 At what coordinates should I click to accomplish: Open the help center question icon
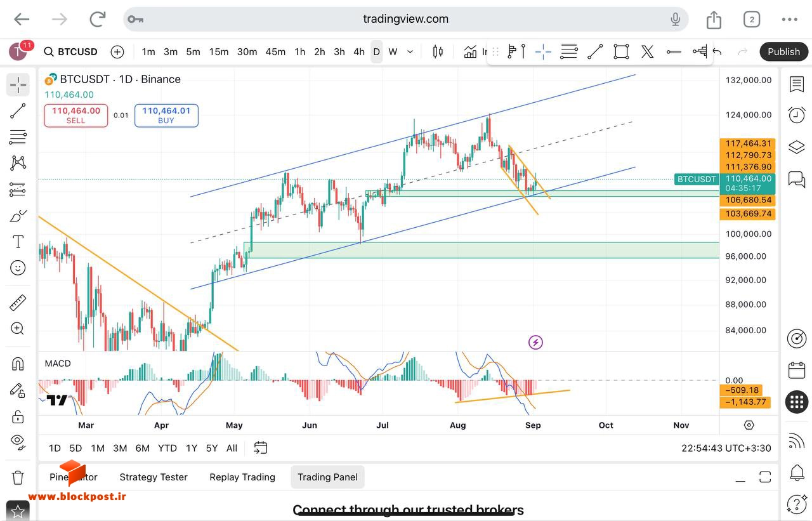(796, 505)
